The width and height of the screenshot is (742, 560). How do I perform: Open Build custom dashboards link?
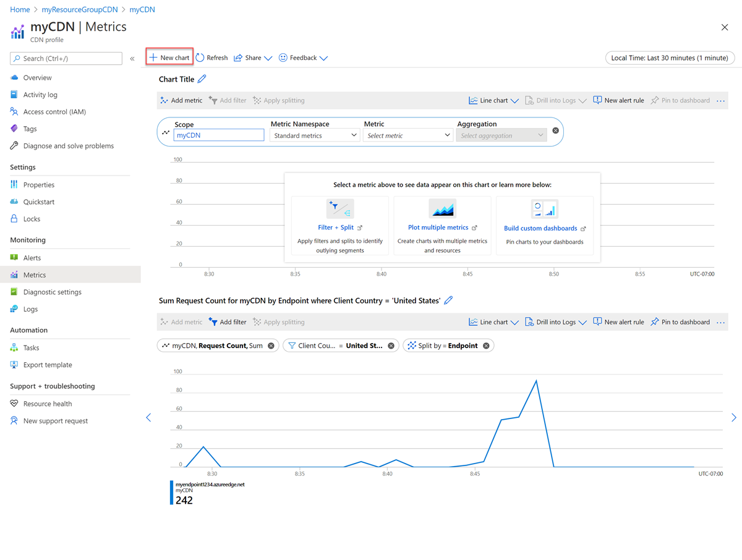pyautogui.click(x=545, y=228)
